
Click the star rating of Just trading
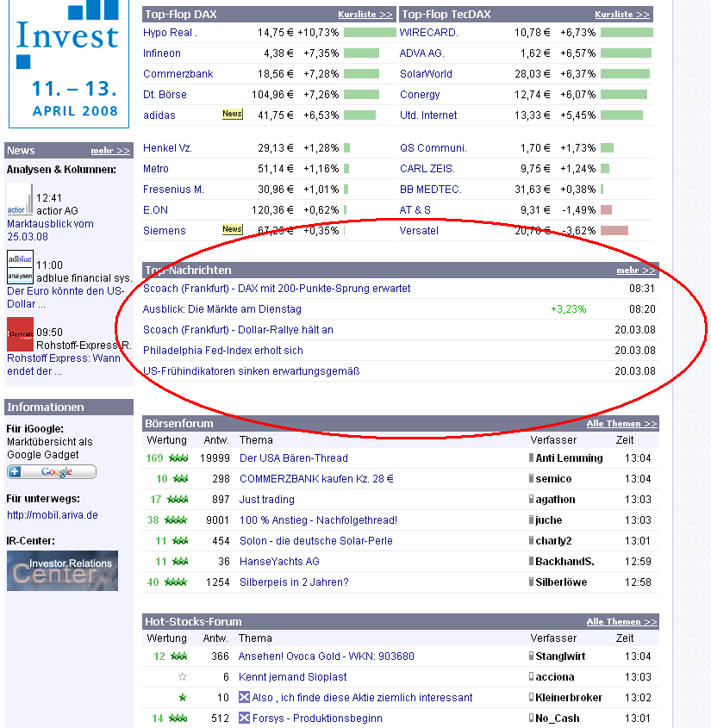coord(178,500)
